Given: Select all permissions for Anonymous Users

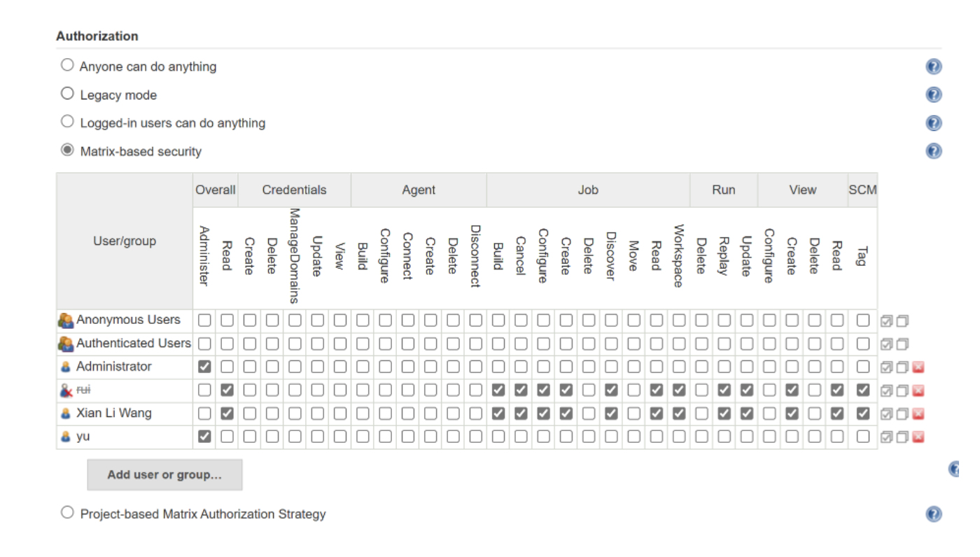Looking at the screenshot, I should click(886, 321).
